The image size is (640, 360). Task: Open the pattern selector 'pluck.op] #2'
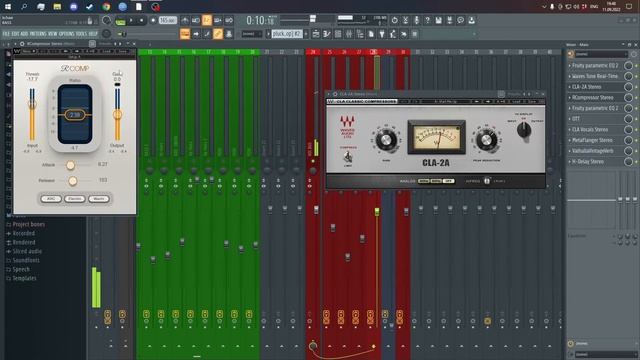pyautogui.click(x=287, y=34)
